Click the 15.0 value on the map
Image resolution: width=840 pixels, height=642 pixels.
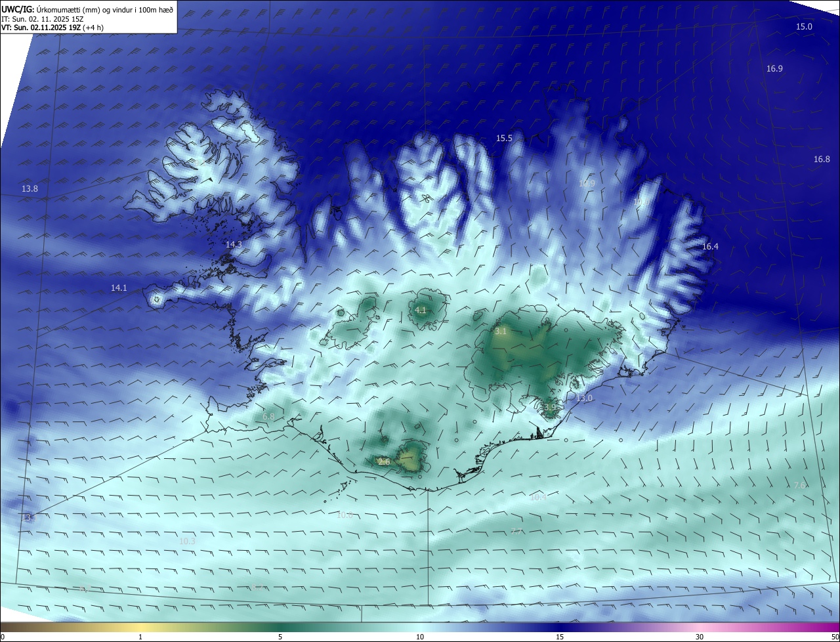(x=804, y=27)
